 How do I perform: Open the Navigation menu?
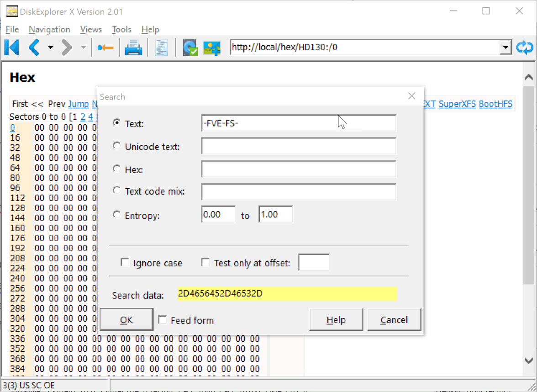(x=49, y=29)
